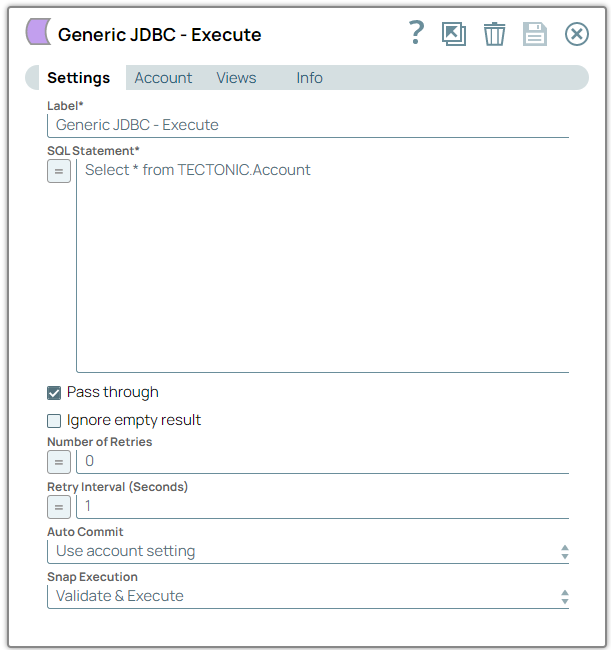The height and width of the screenshot is (650, 611).
Task: Select the Info tab
Action: click(x=309, y=78)
